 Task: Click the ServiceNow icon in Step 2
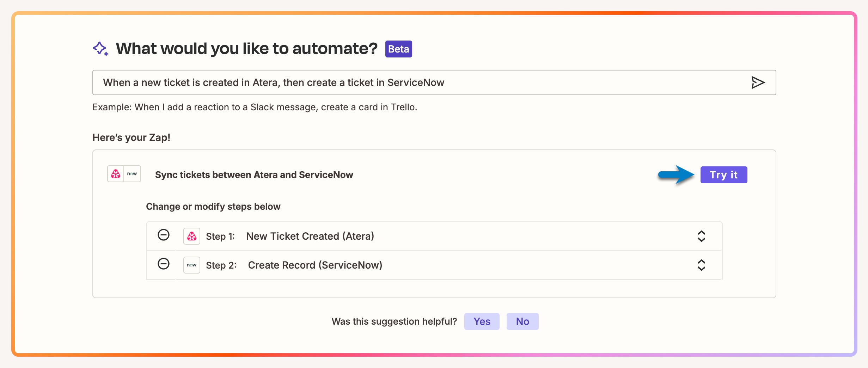pos(192,265)
